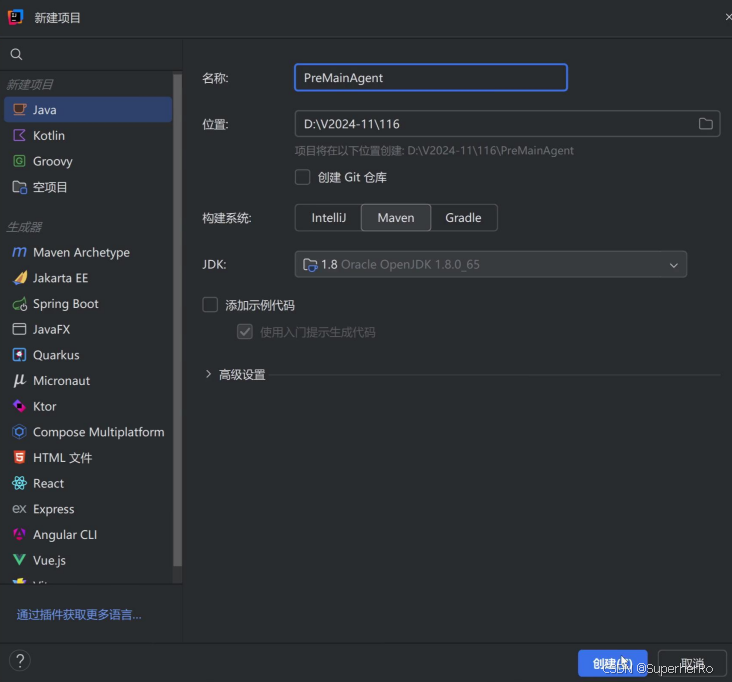
Task: Click the 名称 input field
Action: click(430, 77)
